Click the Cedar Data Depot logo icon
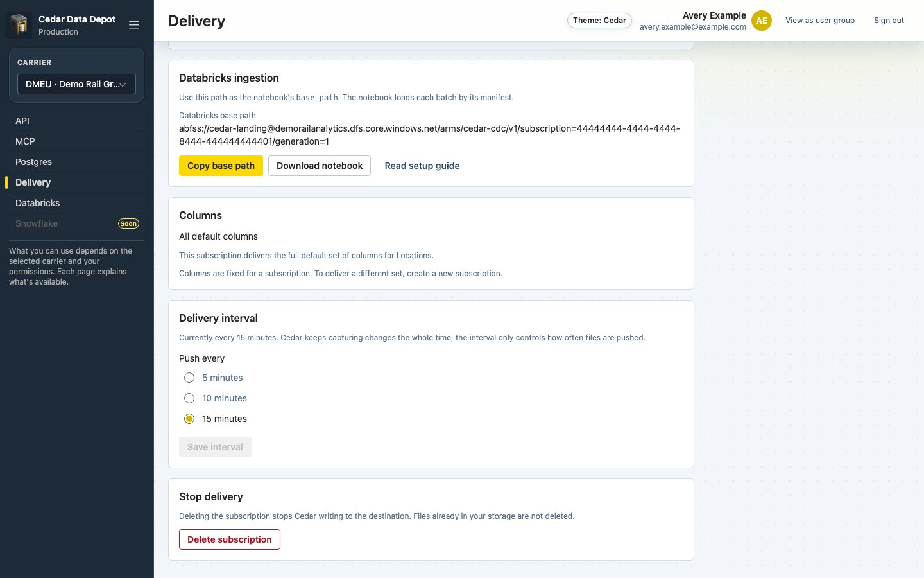Screen dimensions: 924x578 tap(19, 25)
